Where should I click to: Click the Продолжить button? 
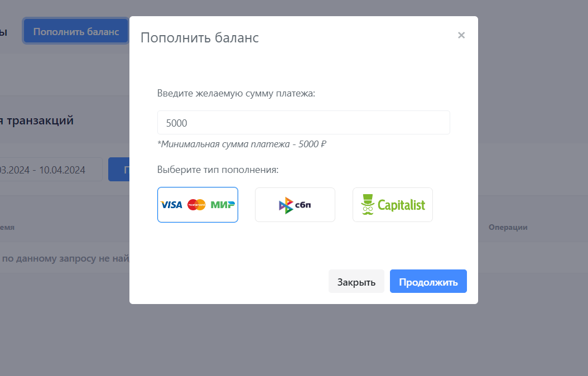pos(428,282)
